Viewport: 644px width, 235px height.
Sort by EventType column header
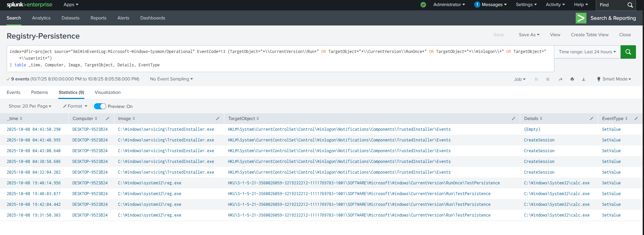(615, 119)
